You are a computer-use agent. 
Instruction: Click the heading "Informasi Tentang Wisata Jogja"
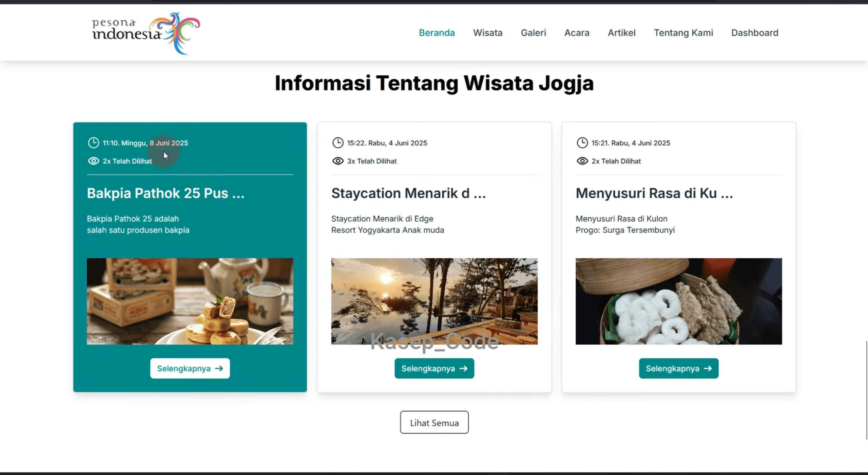click(434, 83)
